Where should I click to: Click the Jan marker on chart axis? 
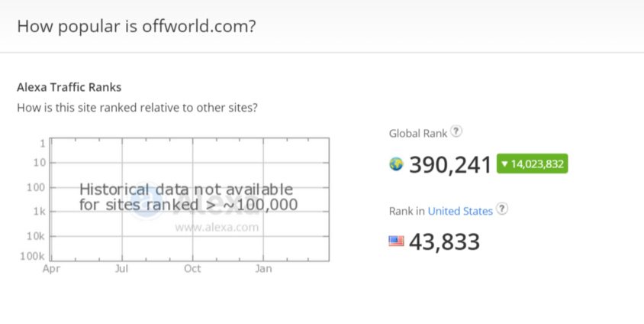263,268
